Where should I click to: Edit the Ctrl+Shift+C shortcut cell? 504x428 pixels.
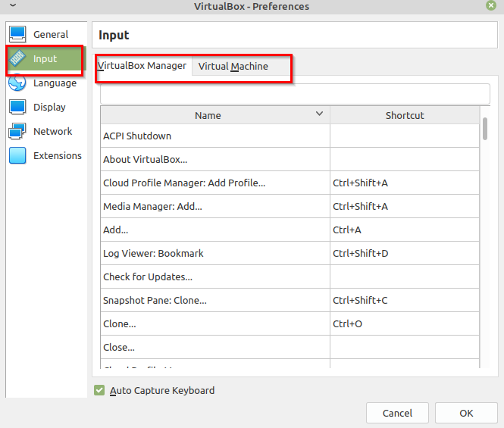point(405,300)
